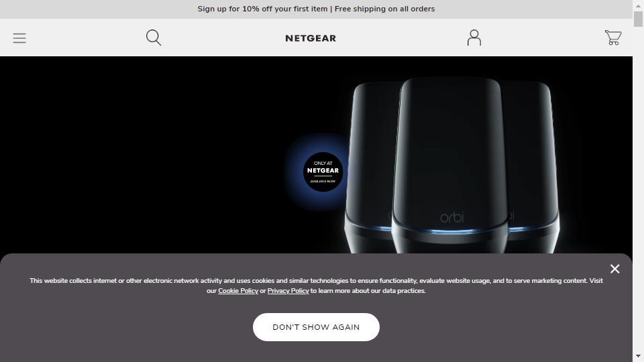Screen dimensions: 644x362
Task: Click the scrollbar down arrow
Action: pos(638,356)
